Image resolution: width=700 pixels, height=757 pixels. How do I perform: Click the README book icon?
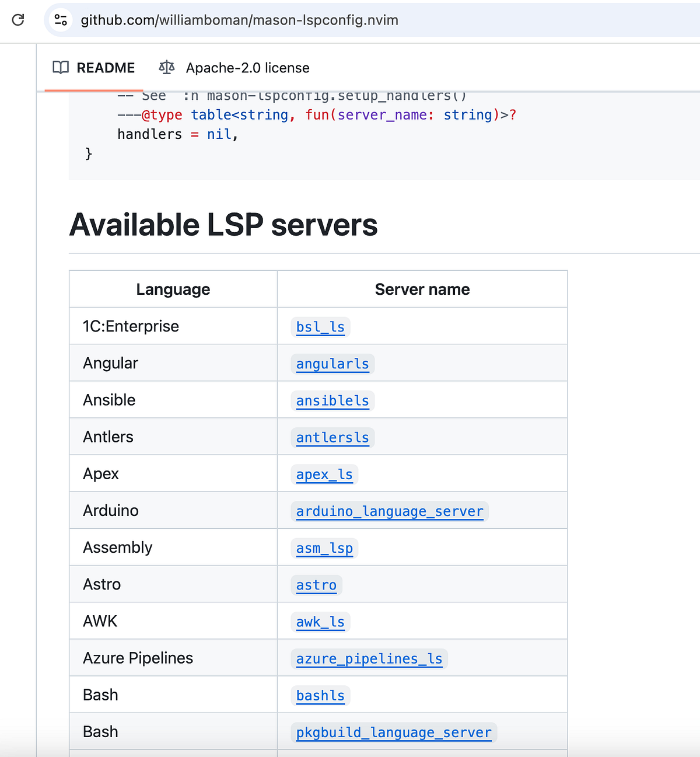(x=60, y=68)
